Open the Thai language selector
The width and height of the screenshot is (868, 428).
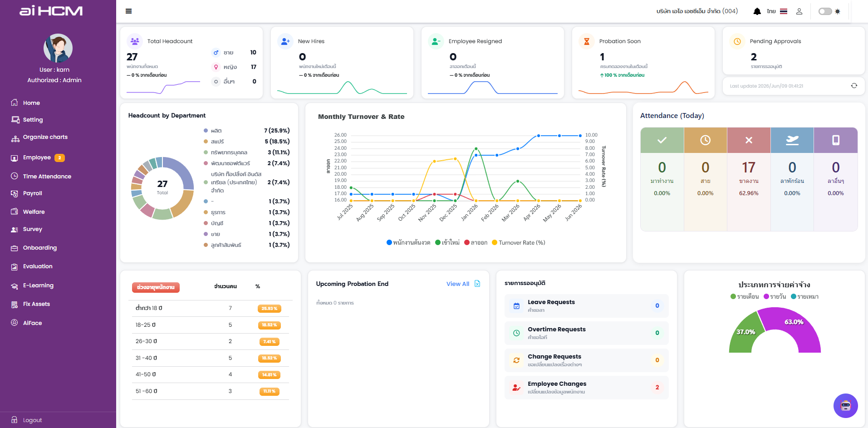(x=777, y=11)
